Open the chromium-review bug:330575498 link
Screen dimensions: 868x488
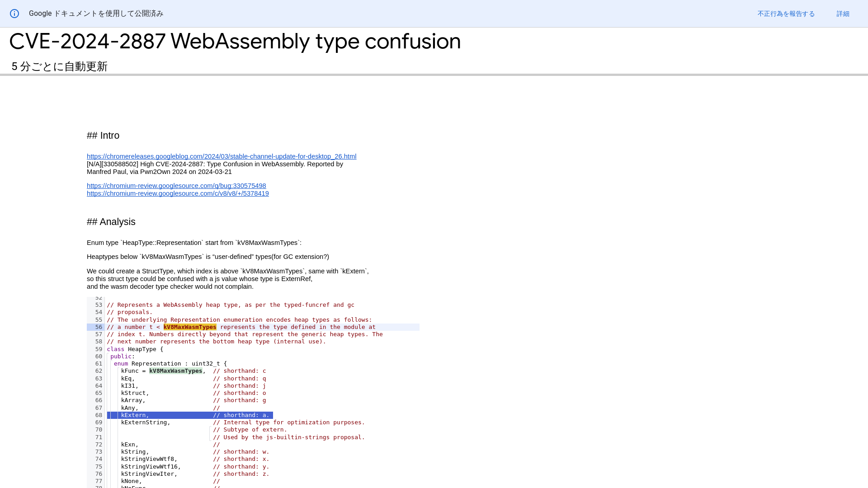tap(176, 186)
